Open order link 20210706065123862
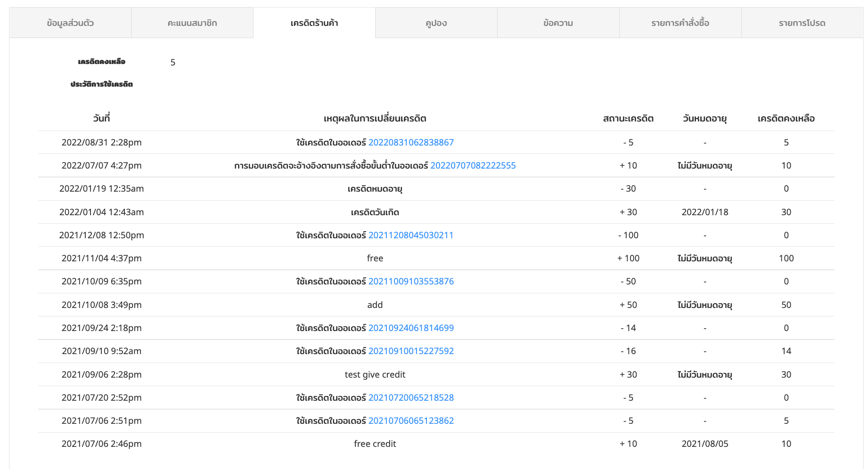The height and width of the screenshot is (469, 868). pyautogui.click(x=411, y=420)
